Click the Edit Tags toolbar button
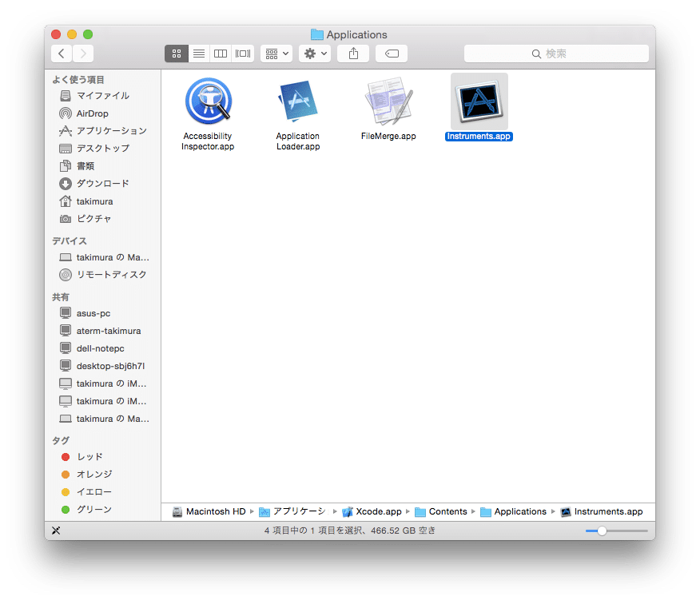This screenshot has width=700, height=604. pos(392,54)
